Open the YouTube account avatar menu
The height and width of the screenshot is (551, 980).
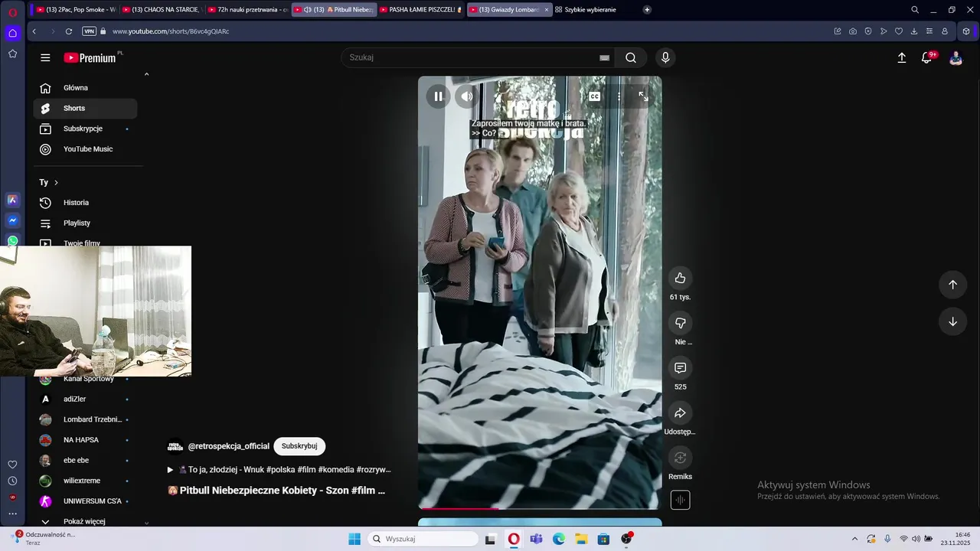tap(955, 58)
